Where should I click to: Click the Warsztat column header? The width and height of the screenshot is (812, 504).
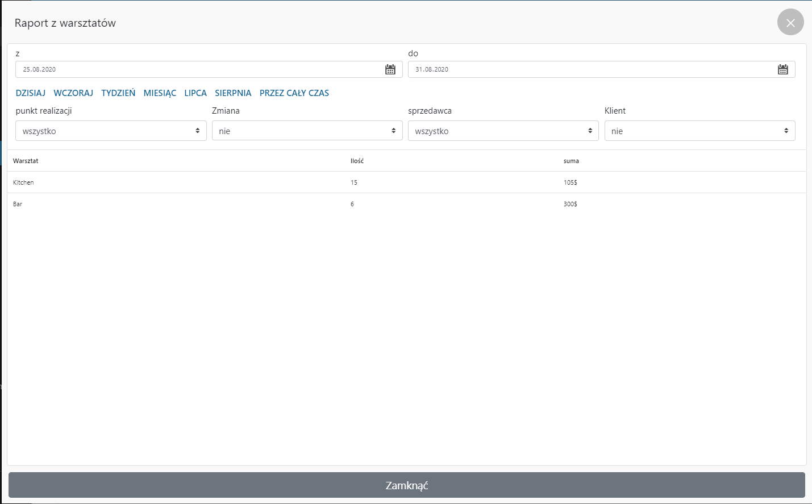(26, 161)
